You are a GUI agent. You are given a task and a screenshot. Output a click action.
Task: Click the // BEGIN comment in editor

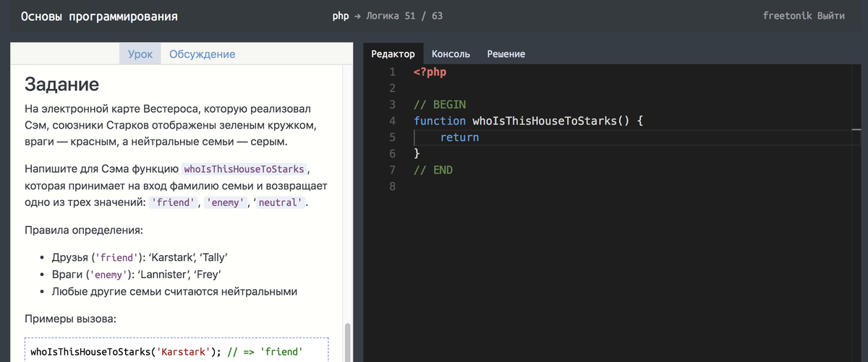[440, 105]
